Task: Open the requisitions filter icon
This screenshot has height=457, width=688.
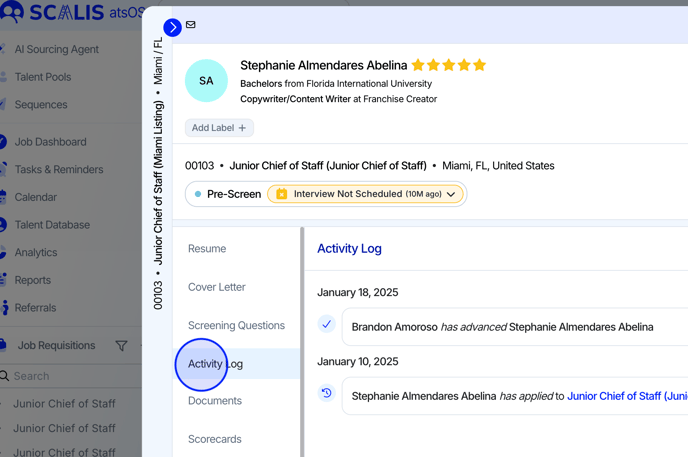Action: click(x=121, y=346)
